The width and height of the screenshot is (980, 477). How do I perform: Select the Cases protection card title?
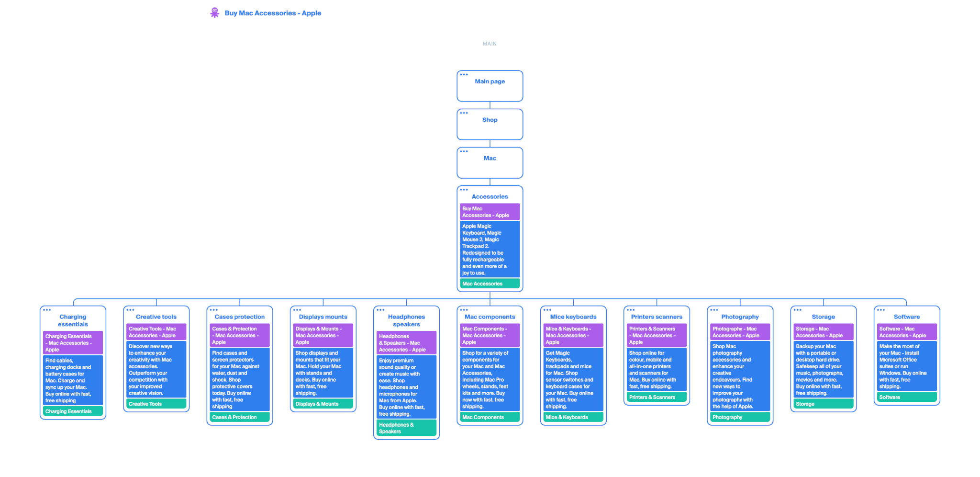(x=239, y=317)
